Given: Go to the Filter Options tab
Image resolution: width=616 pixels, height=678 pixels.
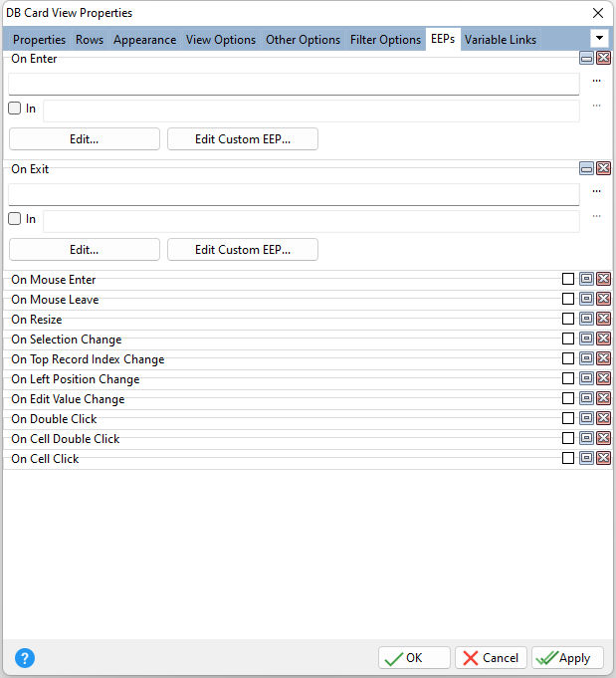Looking at the screenshot, I should pos(385,40).
